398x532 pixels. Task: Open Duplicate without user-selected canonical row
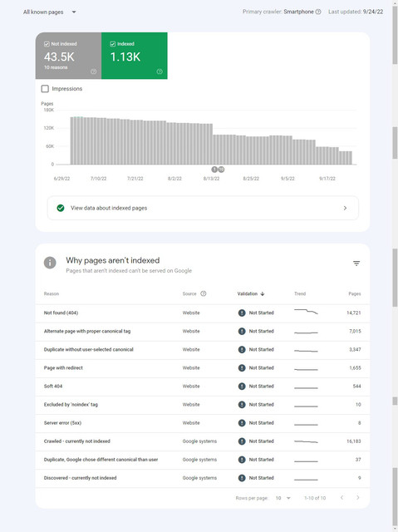(x=203, y=349)
